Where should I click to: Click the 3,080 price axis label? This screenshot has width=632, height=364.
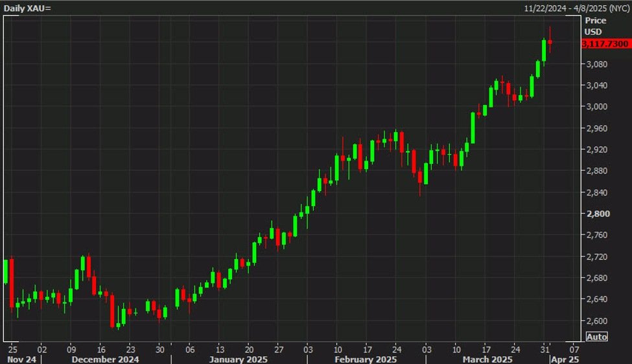pos(596,64)
